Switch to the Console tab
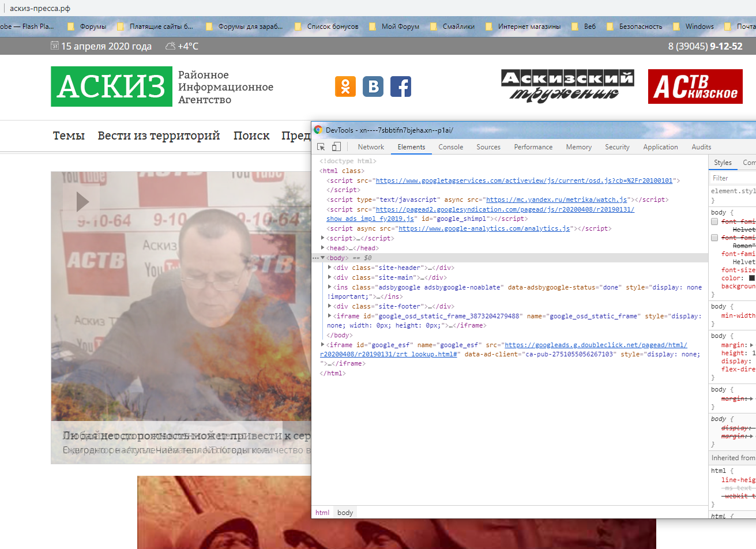The image size is (756, 549). (450, 146)
